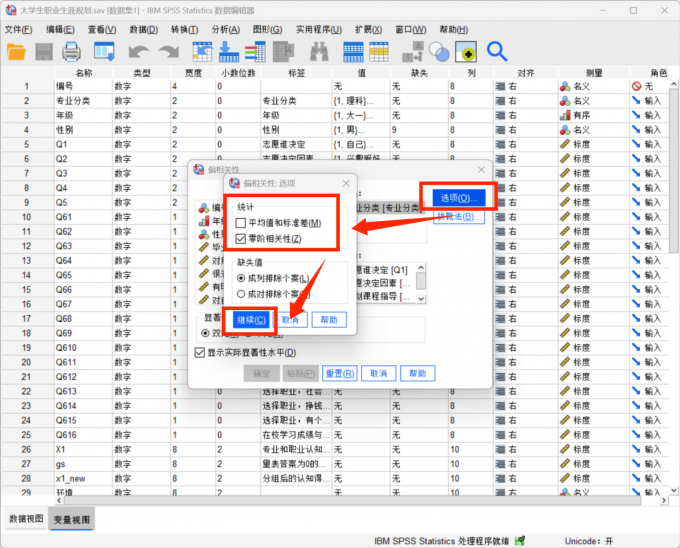Select row header number 5
This screenshot has width=680, height=548.
(26, 144)
